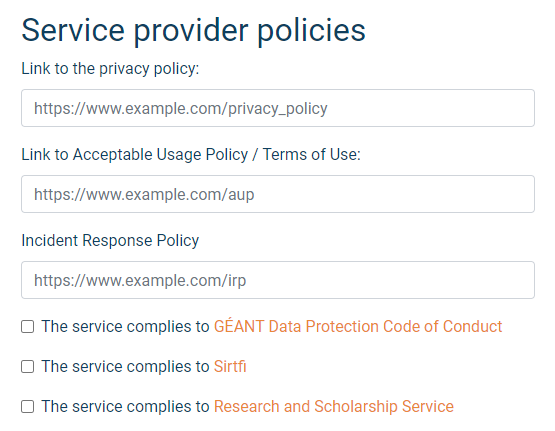Open the Research and Scholarship Service link
This screenshot has width=555, height=431.
click(x=334, y=406)
